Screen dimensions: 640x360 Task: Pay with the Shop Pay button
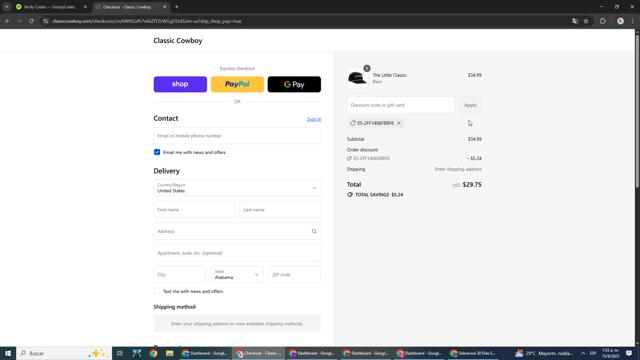coord(180,84)
